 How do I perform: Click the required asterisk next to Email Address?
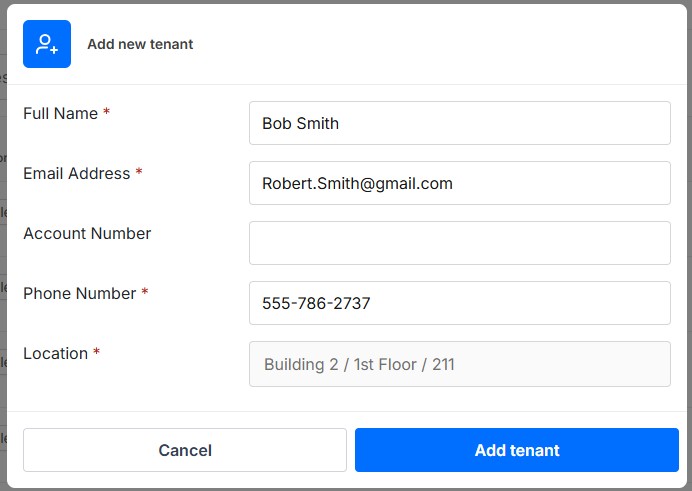139,173
